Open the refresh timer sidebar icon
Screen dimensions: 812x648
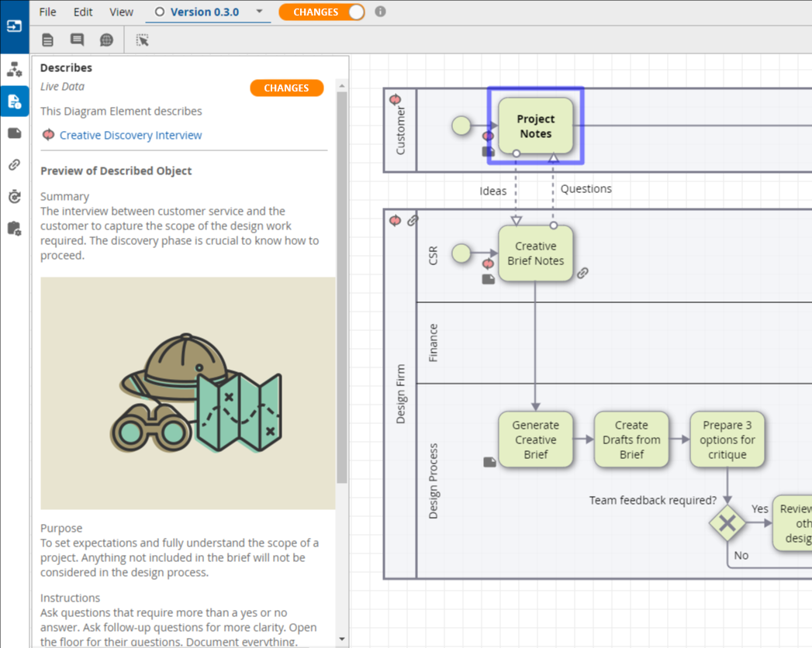[x=14, y=197]
